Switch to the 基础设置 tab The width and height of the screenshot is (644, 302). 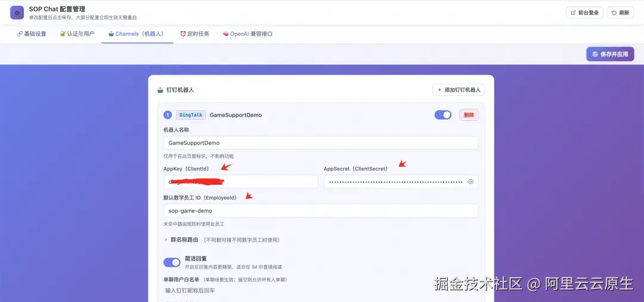pyautogui.click(x=32, y=34)
